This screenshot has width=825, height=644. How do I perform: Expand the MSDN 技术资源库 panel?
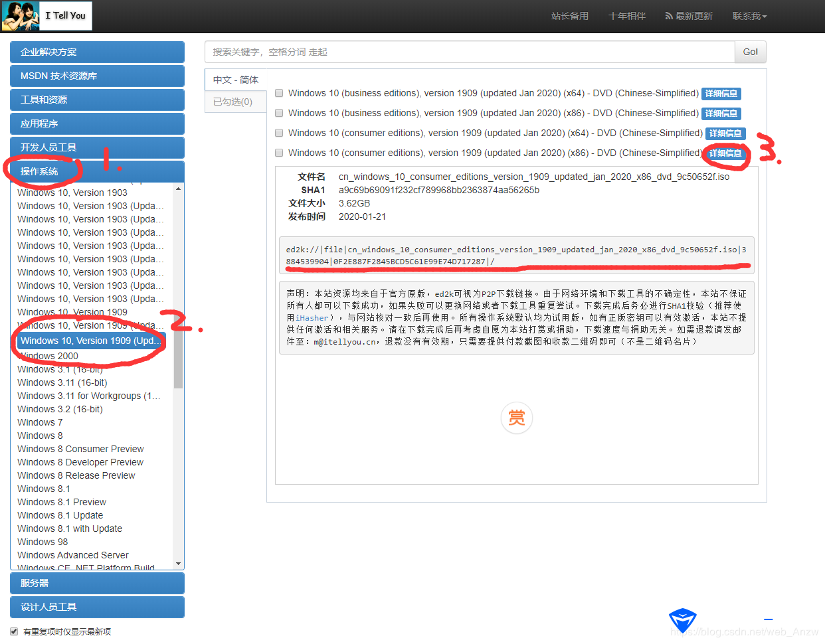click(x=97, y=76)
